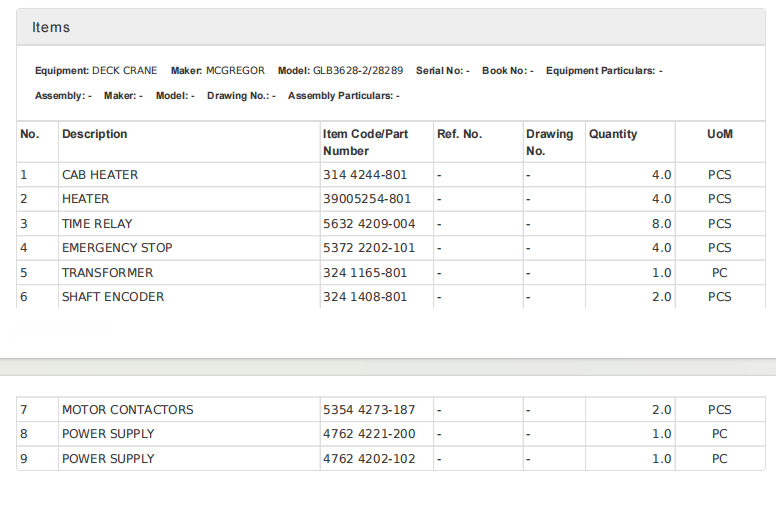Select the TIME RELAY row description
The height and width of the screenshot is (518, 776).
(97, 224)
